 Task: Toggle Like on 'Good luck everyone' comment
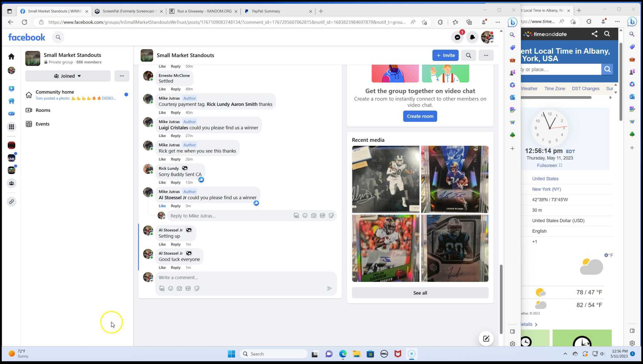pyautogui.click(x=162, y=268)
